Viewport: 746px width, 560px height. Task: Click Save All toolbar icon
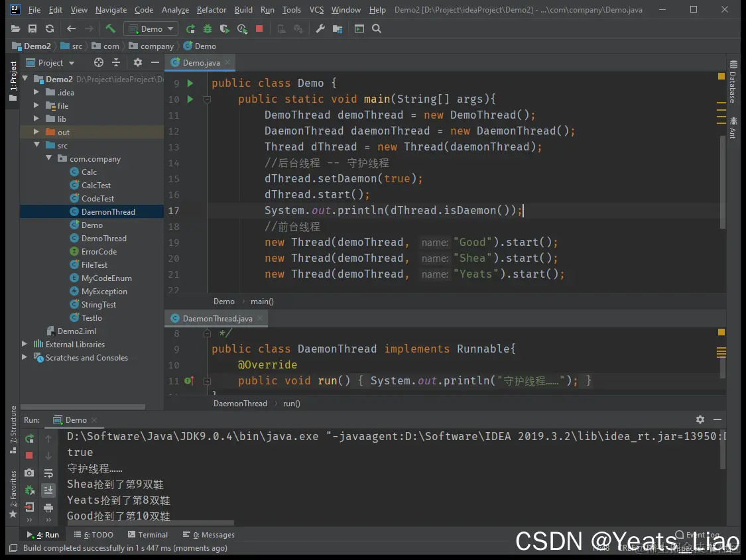[x=32, y=28]
